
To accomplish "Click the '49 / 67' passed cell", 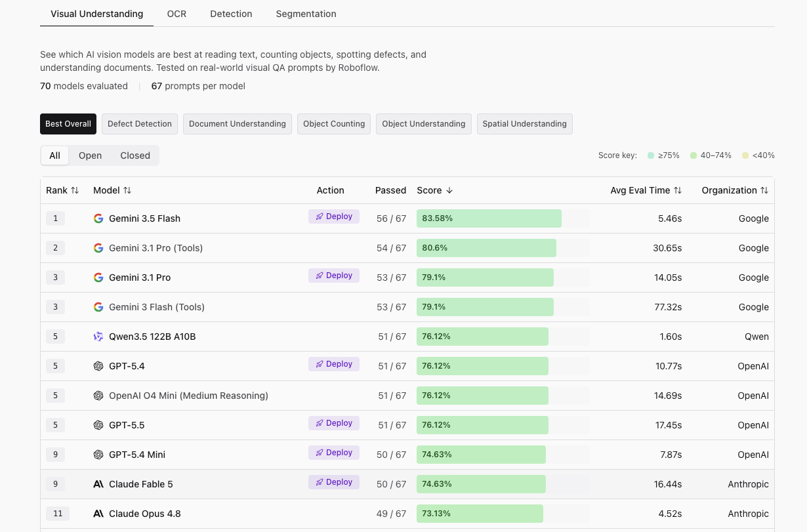I will 391,514.
